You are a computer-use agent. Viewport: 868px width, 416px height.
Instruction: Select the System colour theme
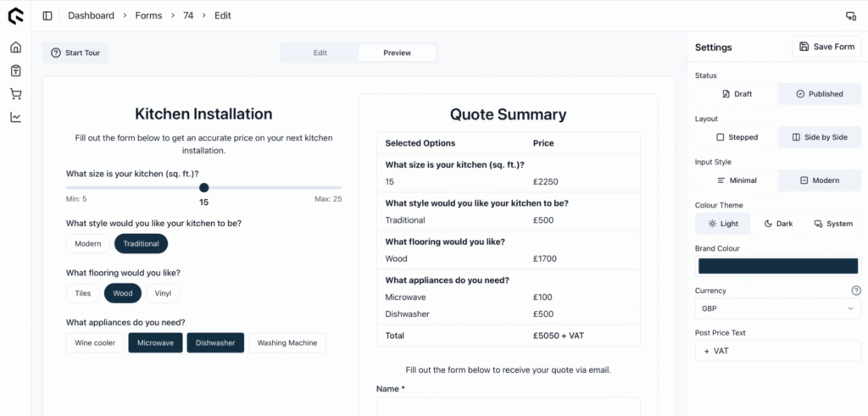(x=833, y=224)
